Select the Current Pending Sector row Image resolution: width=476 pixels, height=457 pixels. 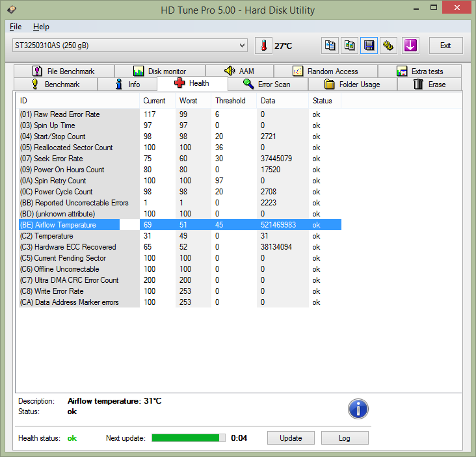tap(179, 258)
